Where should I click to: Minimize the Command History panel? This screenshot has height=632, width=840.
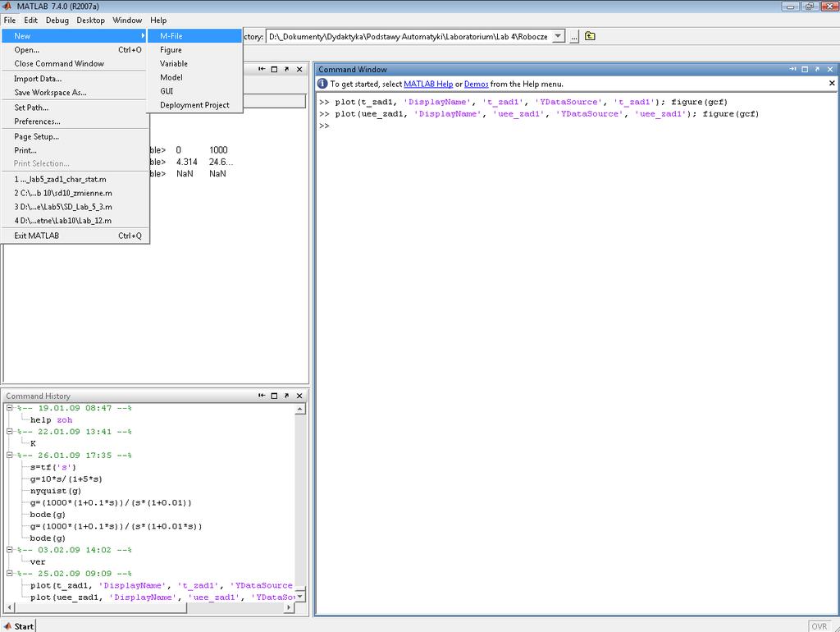(262, 396)
